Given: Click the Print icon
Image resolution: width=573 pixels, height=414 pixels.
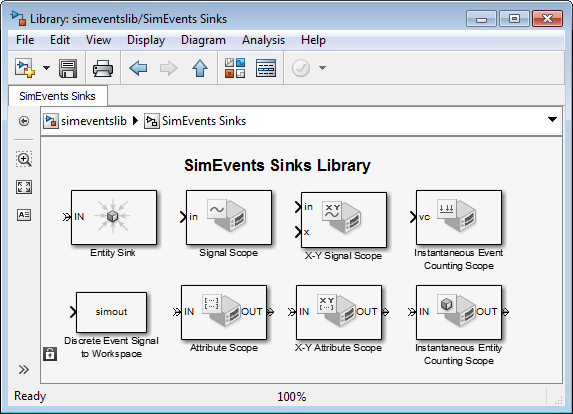Looking at the screenshot, I should [x=103, y=68].
